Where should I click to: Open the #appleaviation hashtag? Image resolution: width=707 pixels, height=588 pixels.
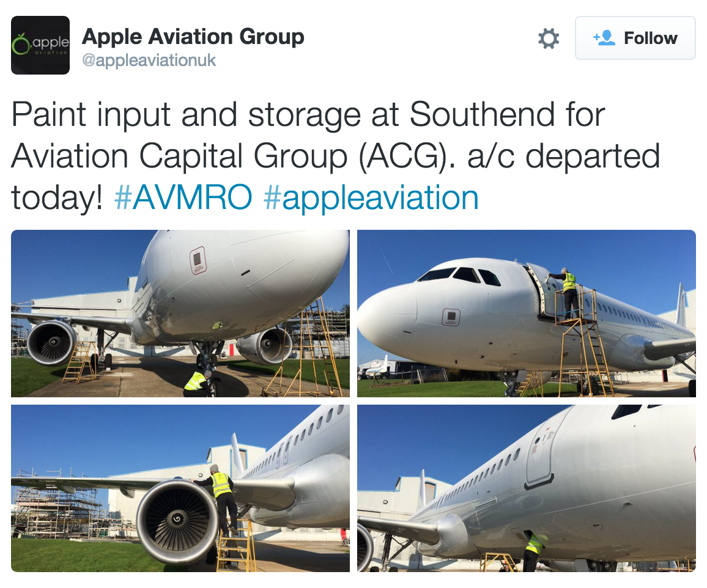coord(371,198)
